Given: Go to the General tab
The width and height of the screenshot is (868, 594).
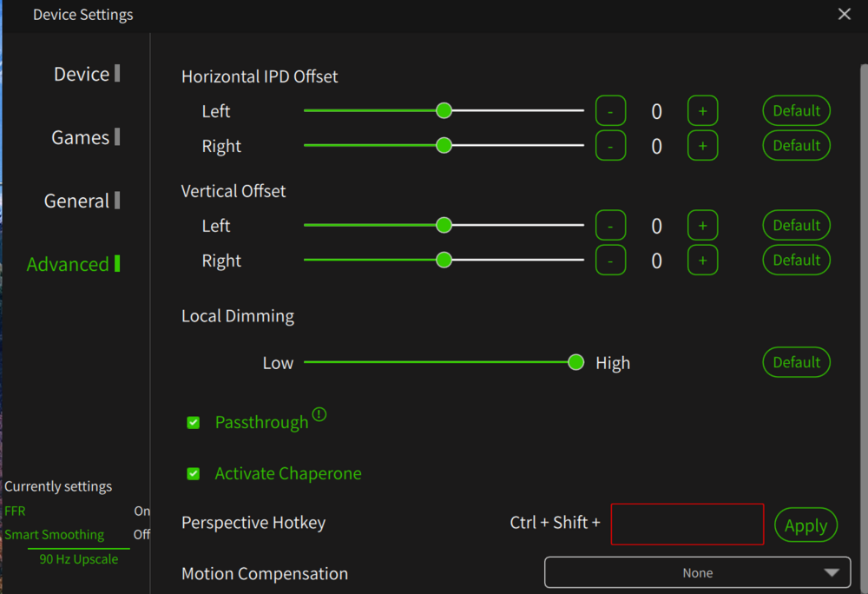Looking at the screenshot, I should [76, 201].
